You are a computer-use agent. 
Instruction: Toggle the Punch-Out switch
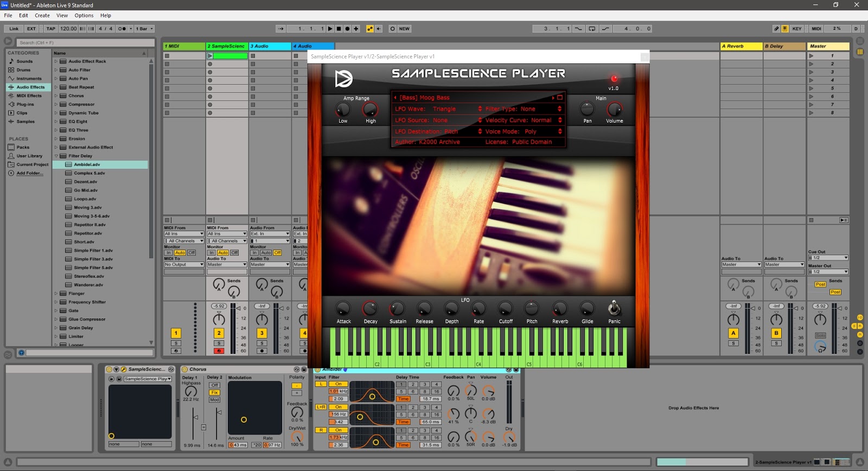click(605, 29)
